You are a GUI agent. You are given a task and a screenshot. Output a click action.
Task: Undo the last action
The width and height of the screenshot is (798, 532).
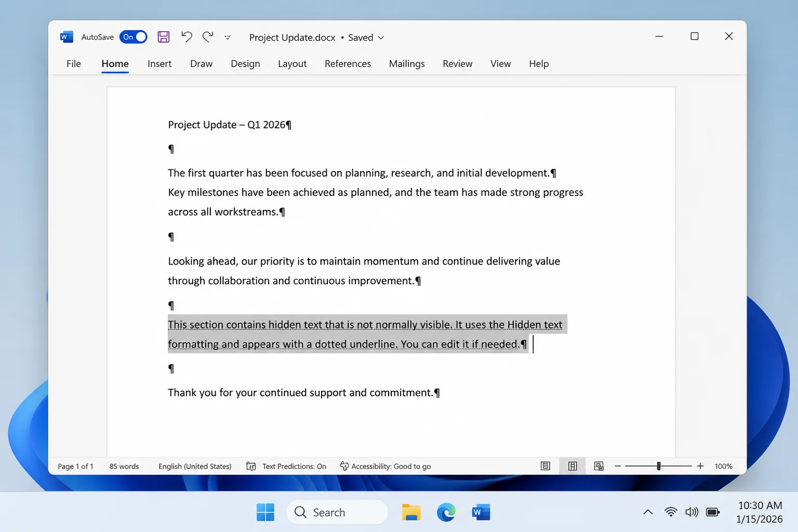187,37
